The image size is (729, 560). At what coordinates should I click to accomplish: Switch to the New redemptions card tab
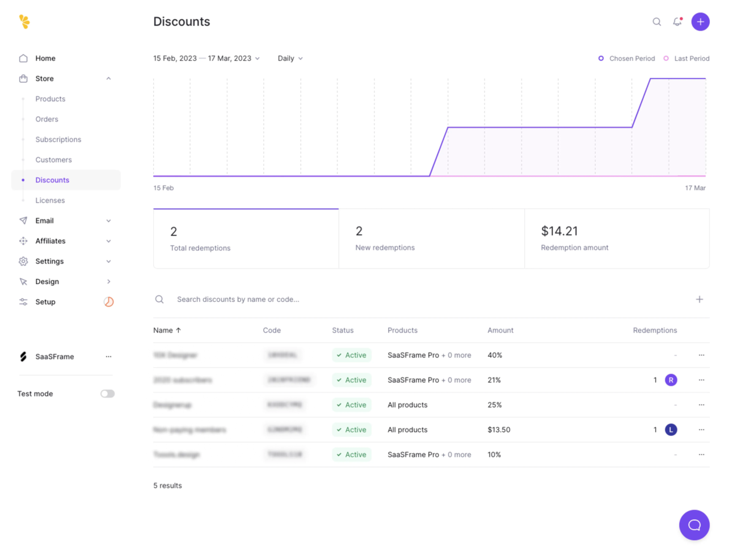(432, 238)
